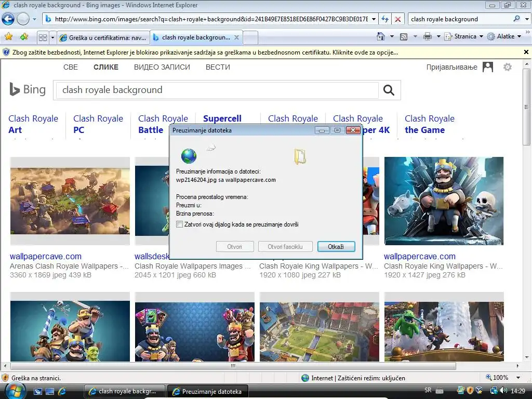Click the Internet Explorer quick launch icon

[x=62, y=391]
